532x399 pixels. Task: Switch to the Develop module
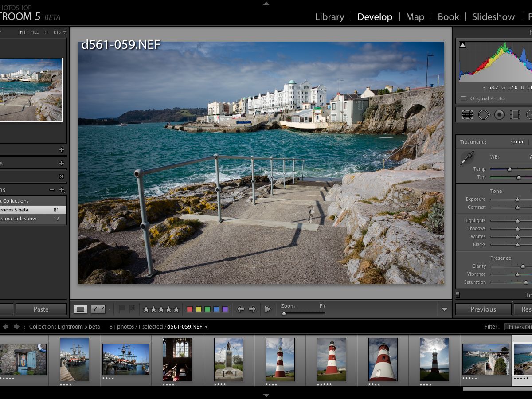375,17
